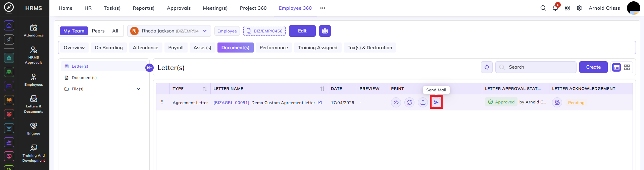Open the letter acknowledgement icon beside Pending
The height and width of the screenshot is (170, 644).
[x=557, y=102]
